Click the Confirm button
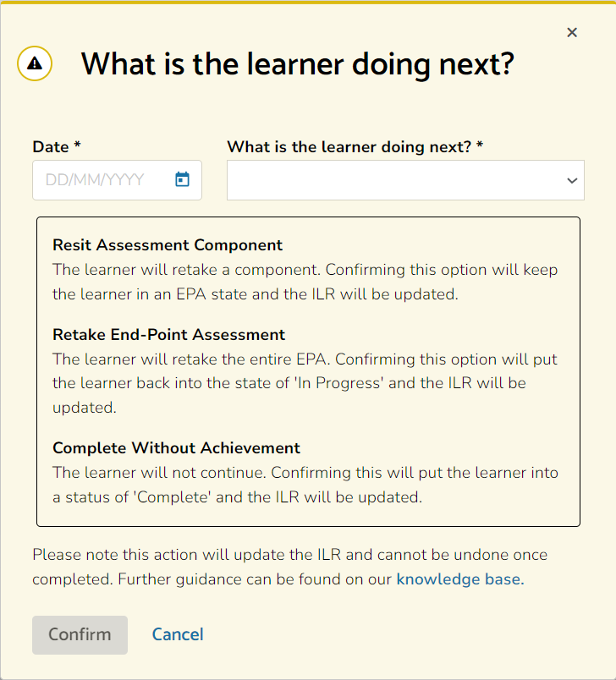Screen dimensions: 616x680 tap(80, 634)
